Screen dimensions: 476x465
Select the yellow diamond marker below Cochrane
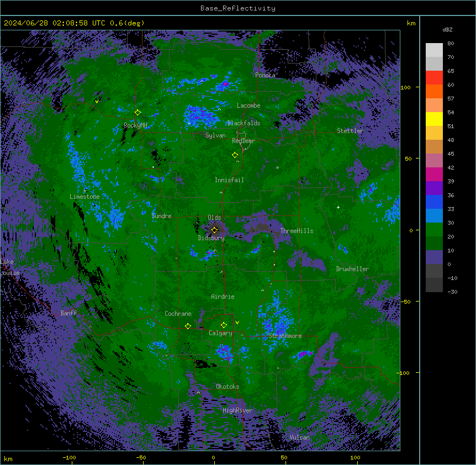[x=188, y=326]
